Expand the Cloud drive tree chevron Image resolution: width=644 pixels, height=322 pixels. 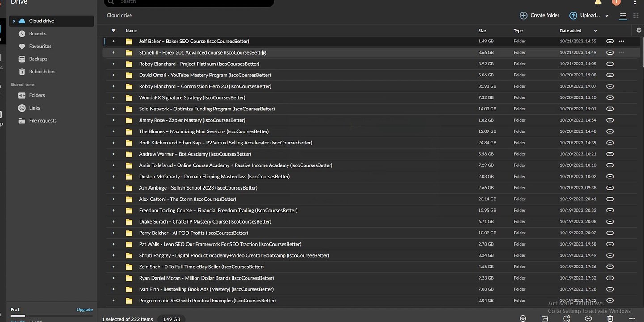pos(14,21)
